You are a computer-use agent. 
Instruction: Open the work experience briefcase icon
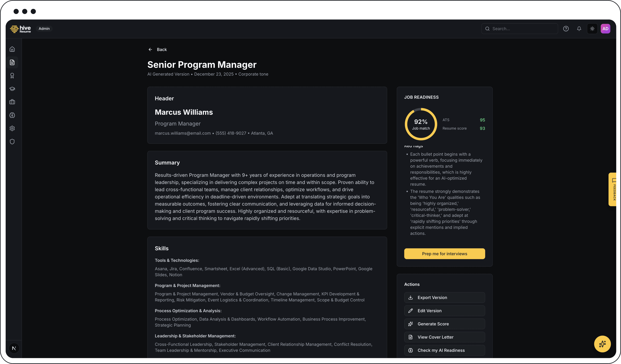coord(12,102)
